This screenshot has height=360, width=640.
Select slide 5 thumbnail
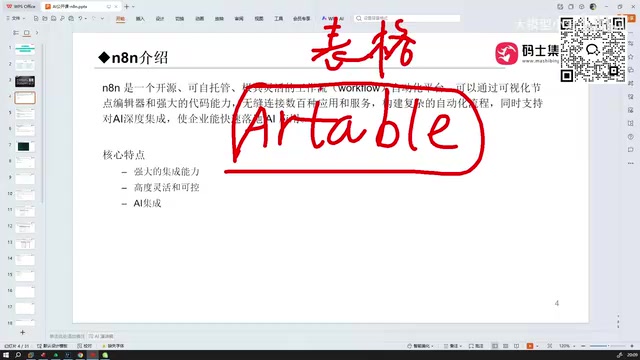(25, 114)
